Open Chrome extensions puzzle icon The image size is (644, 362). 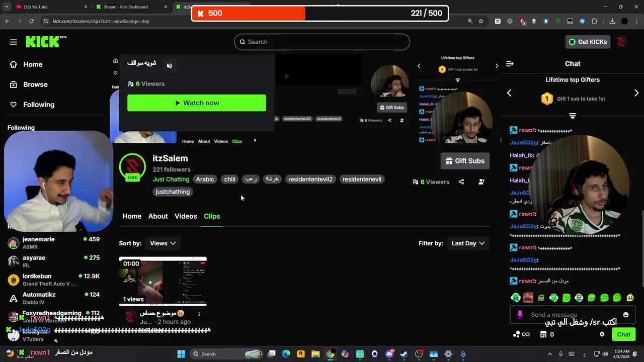point(594,21)
